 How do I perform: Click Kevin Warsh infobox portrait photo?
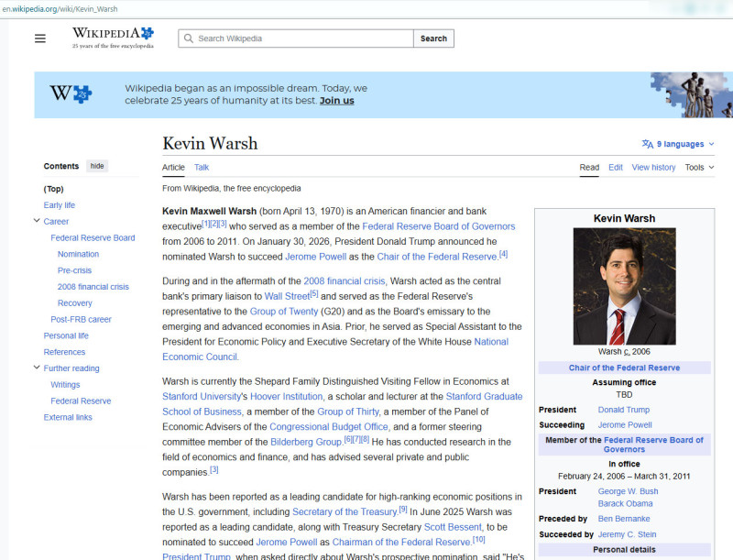[x=624, y=286]
